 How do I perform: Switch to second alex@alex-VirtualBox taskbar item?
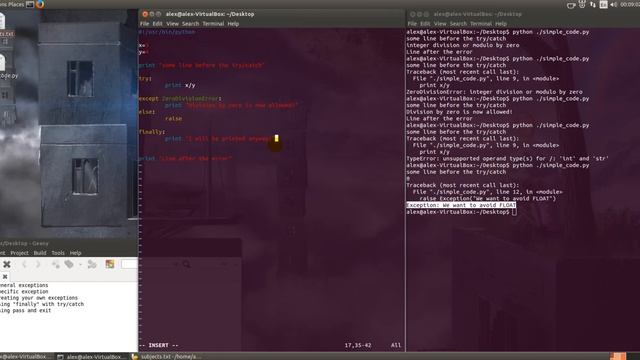tap(92, 356)
